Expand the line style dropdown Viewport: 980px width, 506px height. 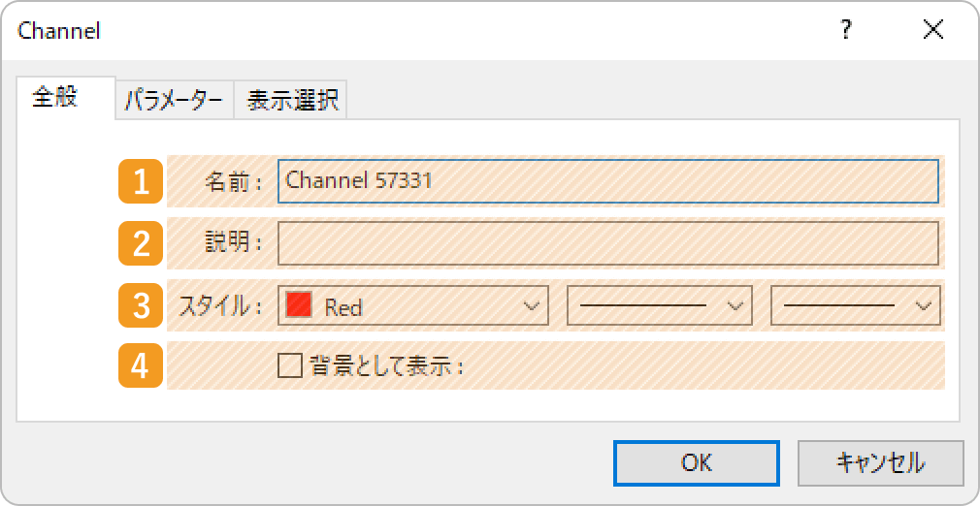660,305
